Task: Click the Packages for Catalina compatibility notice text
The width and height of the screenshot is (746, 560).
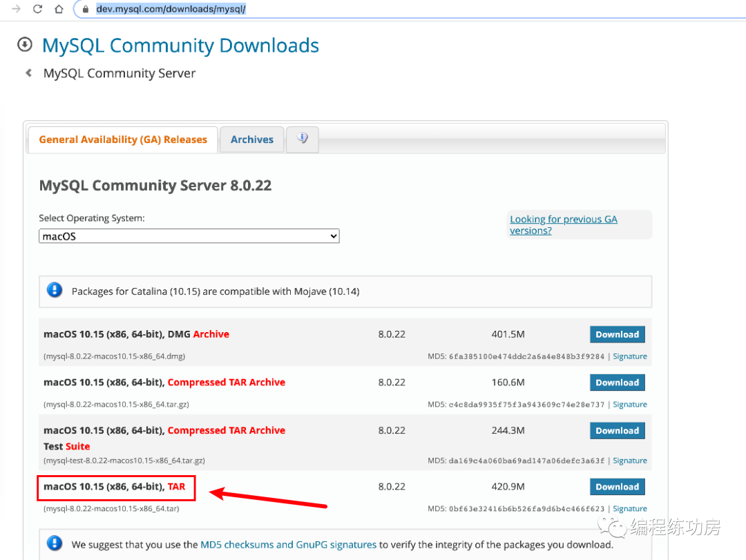Action: [x=216, y=291]
